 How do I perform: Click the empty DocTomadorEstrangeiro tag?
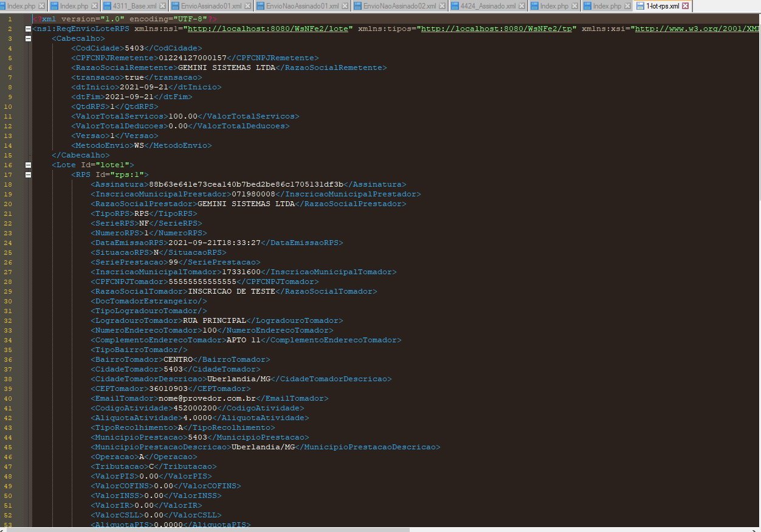coord(149,301)
